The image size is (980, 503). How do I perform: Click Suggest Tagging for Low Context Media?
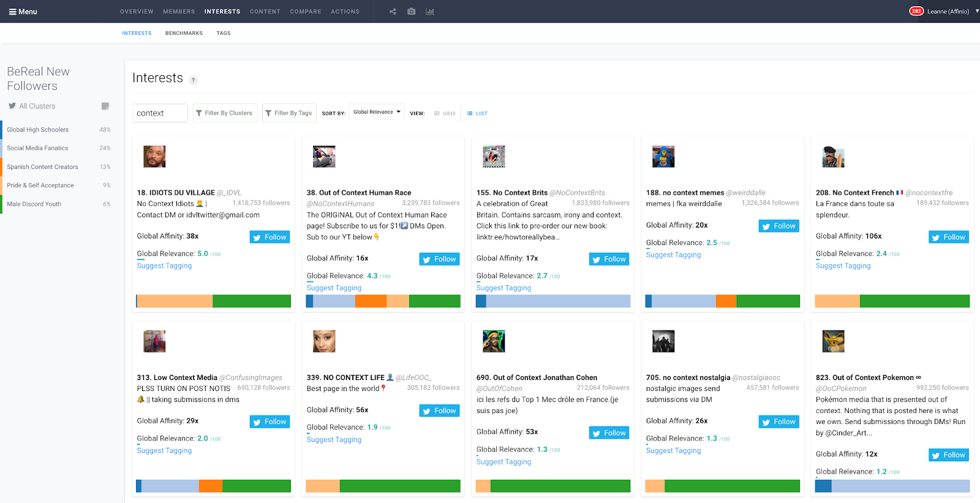pos(164,451)
